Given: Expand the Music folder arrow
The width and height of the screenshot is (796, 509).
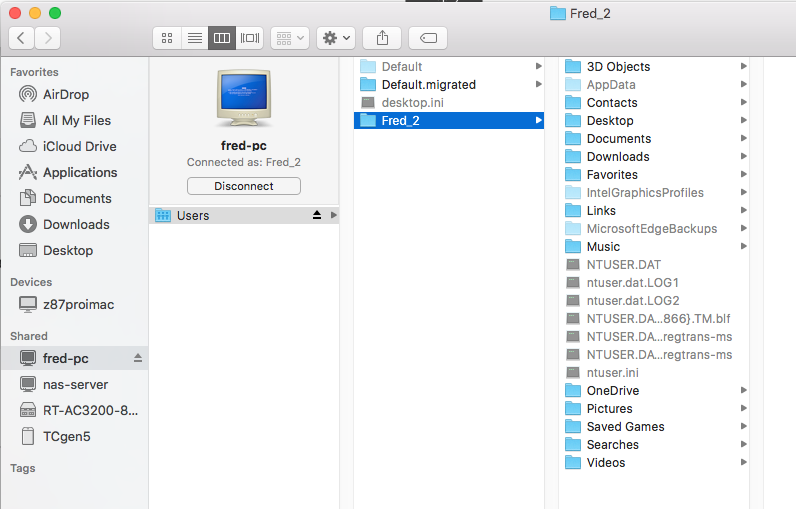Looking at the screenshot, I should click(744, 247).
